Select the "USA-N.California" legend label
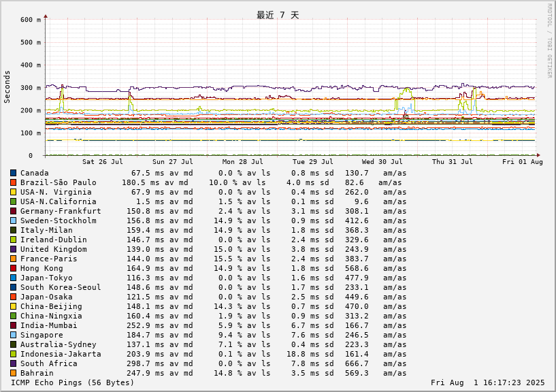This screenshot has height=392, width=556. (58, 202)
